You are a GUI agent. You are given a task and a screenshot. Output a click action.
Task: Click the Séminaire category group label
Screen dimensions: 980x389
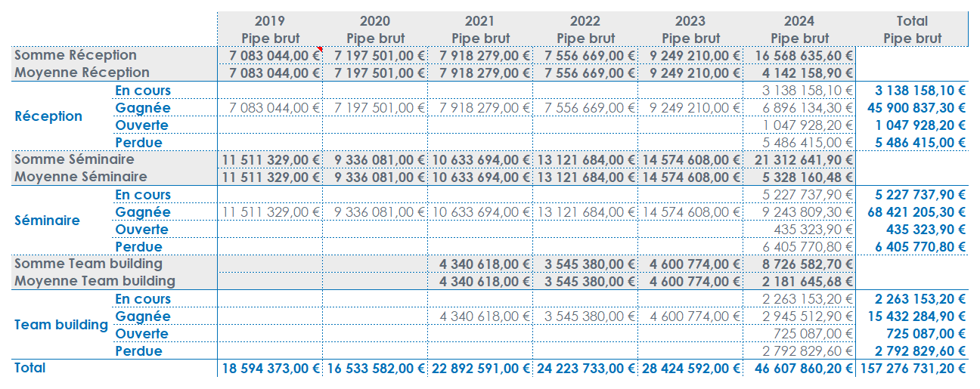coord(48,221)
